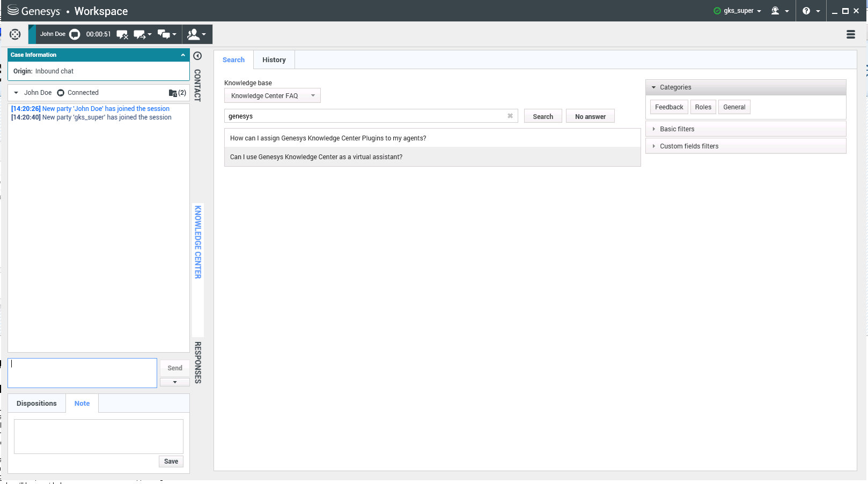Select the General category
The image size is (868, 484).
click(x=734, y=107)
